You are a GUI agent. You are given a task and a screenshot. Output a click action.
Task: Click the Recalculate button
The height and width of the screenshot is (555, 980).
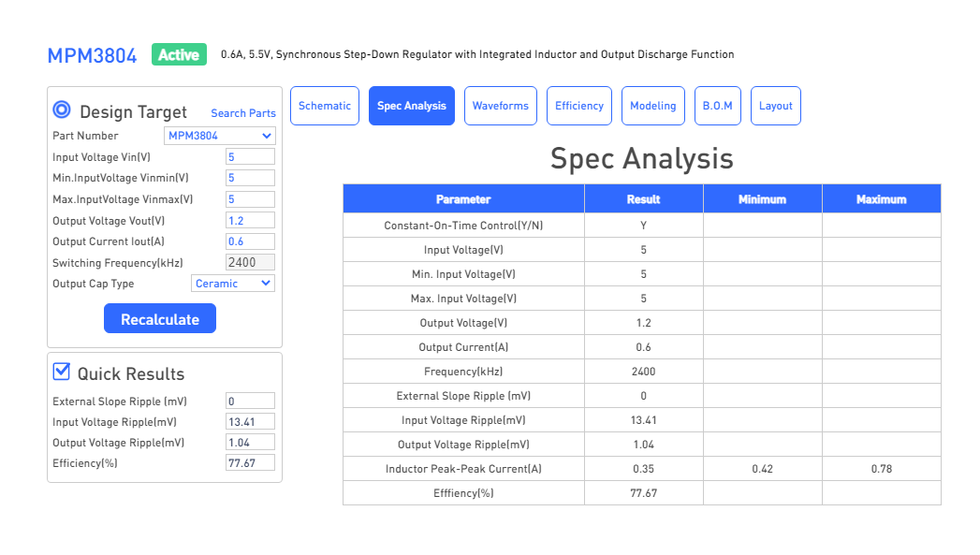click(160, 319)
